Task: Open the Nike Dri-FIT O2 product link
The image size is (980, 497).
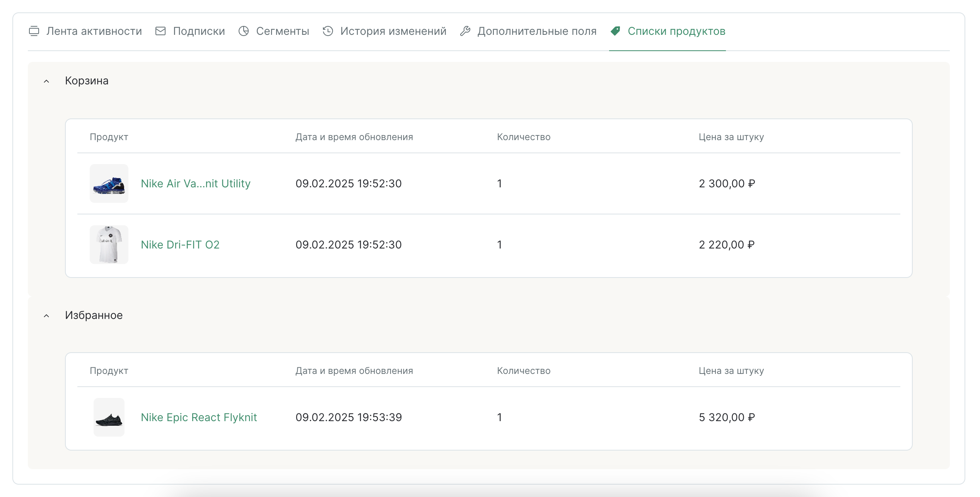Action: (x=180, y=245)
